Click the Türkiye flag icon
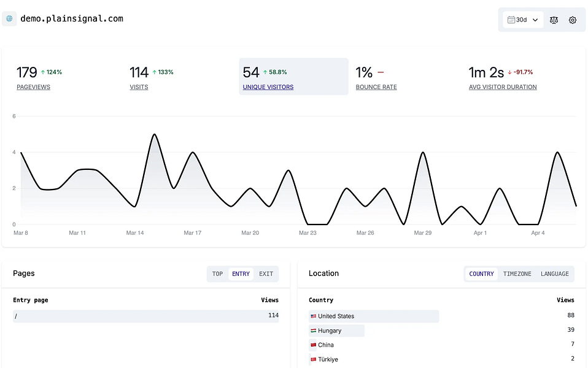Screen dimensions: 588x368 pos(313,359)
